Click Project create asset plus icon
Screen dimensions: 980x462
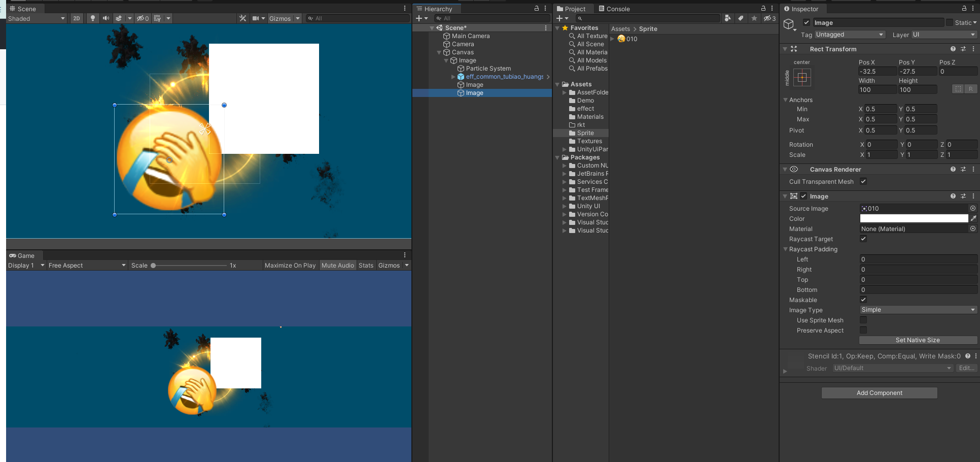pos(559,18)
